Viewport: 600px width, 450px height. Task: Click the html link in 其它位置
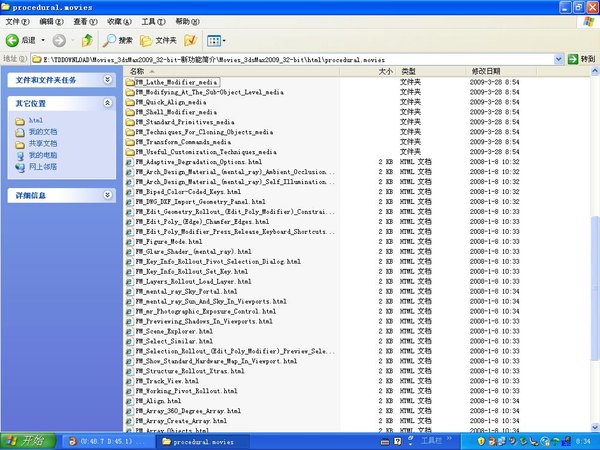[x=35, y=121]
